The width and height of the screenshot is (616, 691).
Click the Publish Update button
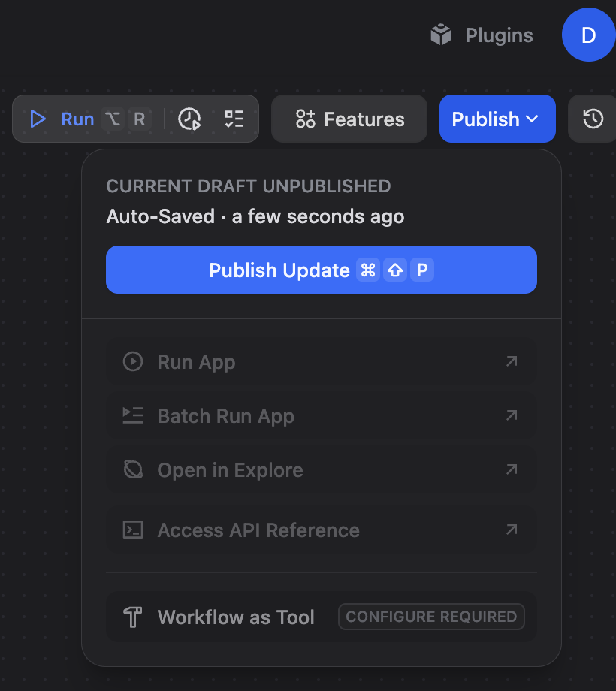point(322,270)
